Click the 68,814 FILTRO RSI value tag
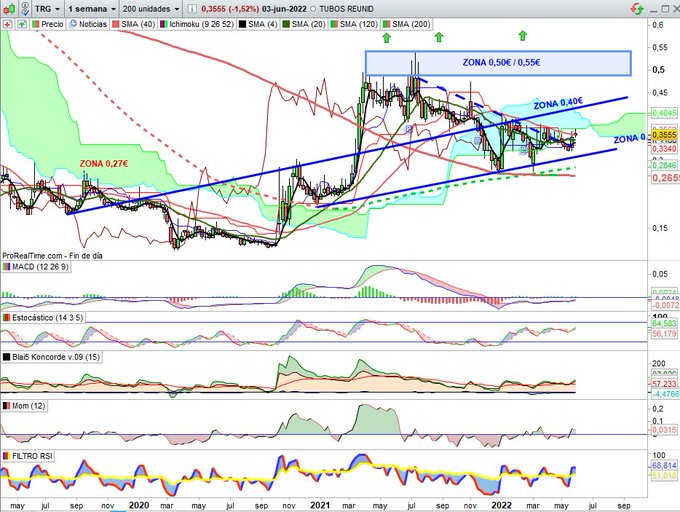680x512 pixels. tap(664, 466)
